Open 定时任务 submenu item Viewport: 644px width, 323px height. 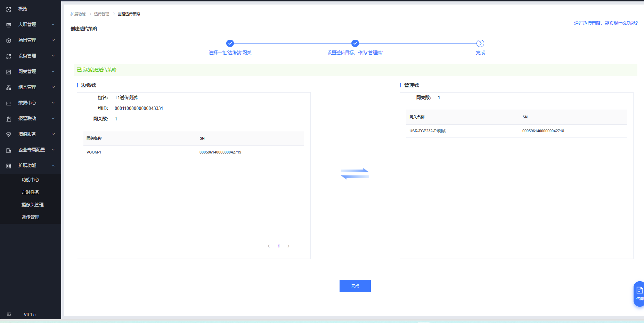coord(30,192)
